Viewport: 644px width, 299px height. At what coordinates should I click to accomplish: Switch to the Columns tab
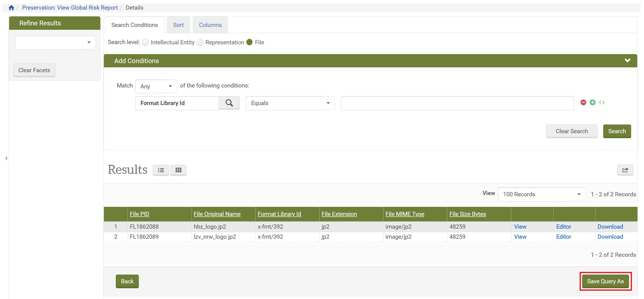point(210,25)
